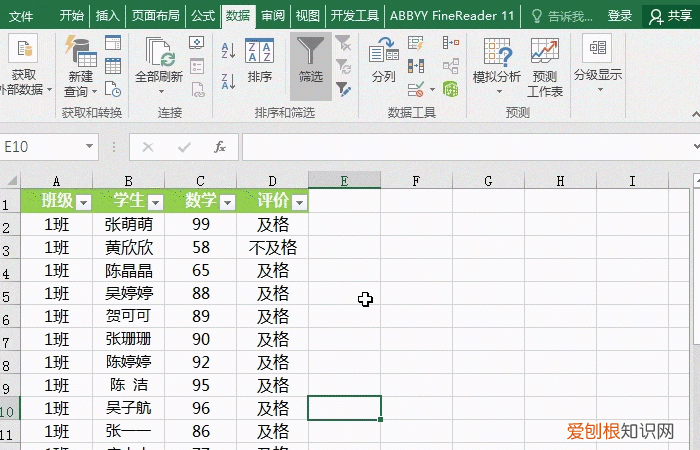Click the Remove Duplicates icon
Image resolution: width=700 pixels, height=450 pixels.
416,66
